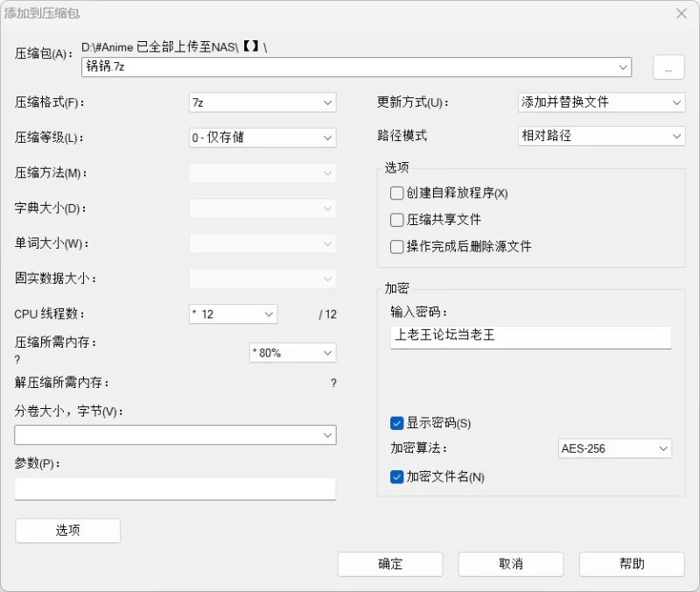Uncheck the 显示密码 checkbox
The width and height of the screenshot is (700, 592).
click(x=396, y=423)
